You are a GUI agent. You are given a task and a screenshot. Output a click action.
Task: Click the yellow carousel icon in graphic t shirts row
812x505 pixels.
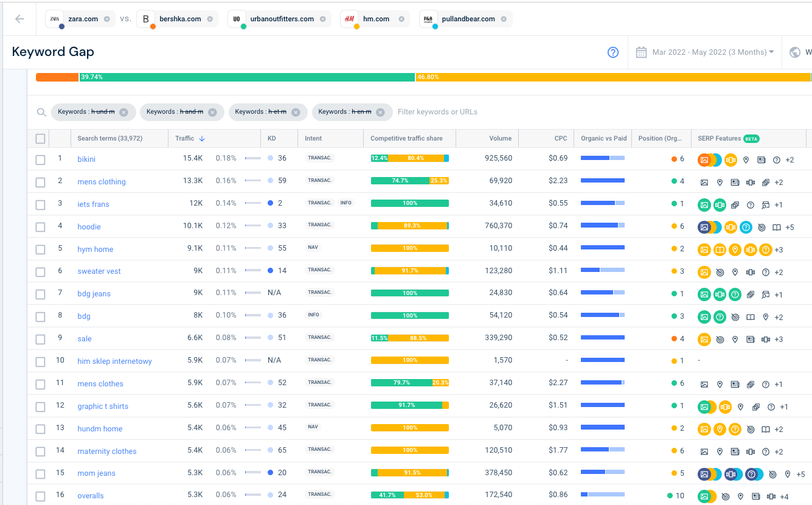725,407
